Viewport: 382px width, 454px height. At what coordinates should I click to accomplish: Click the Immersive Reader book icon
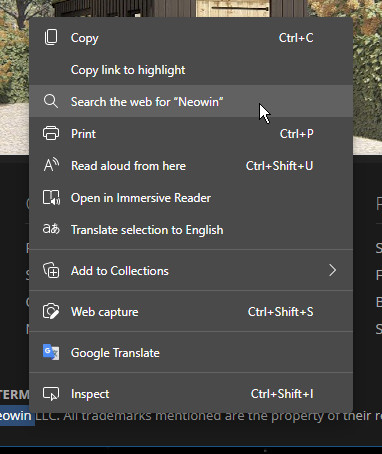(x=51, y=197)
